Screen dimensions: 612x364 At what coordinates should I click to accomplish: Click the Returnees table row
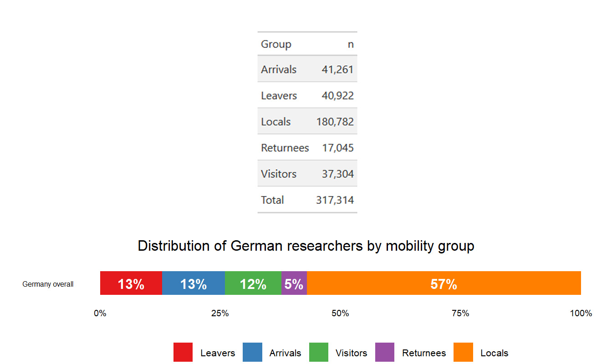(x=307, y=147)
